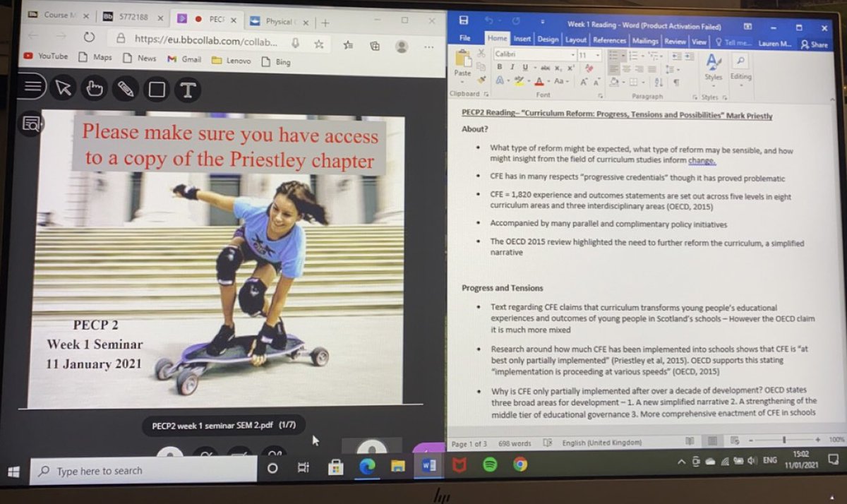Sort paragraph A to Z icon
The image size is (847, 504).
(659, 82)
